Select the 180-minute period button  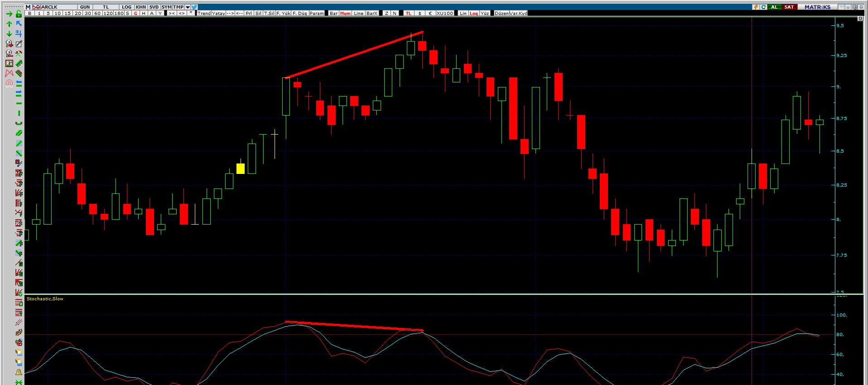[x=119, y=13]
